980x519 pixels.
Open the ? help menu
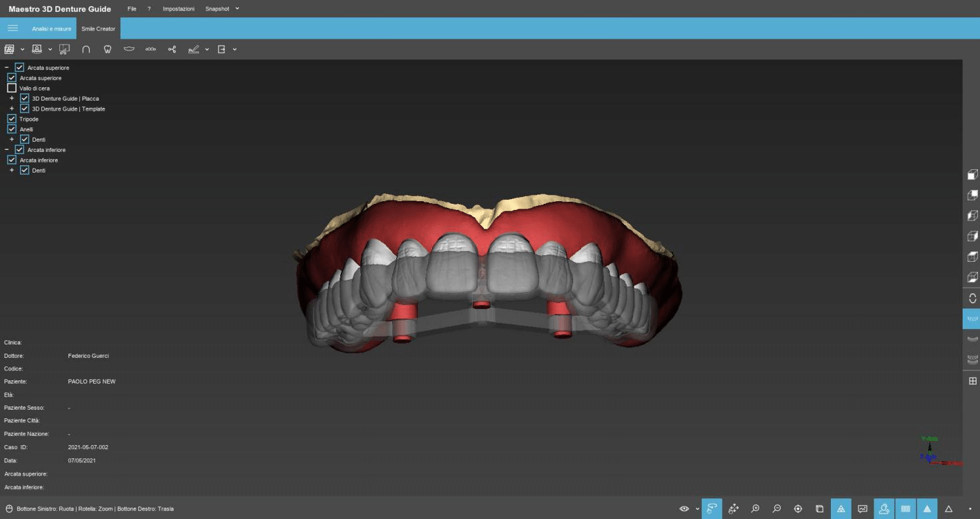(149, 9)
